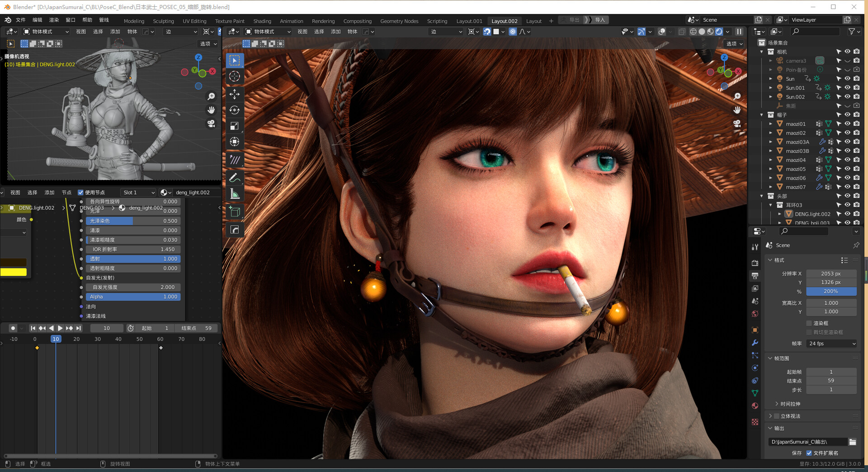Add a new workspace with the plus button
Viewport: 868px width, 472px height.
(551, 21)
